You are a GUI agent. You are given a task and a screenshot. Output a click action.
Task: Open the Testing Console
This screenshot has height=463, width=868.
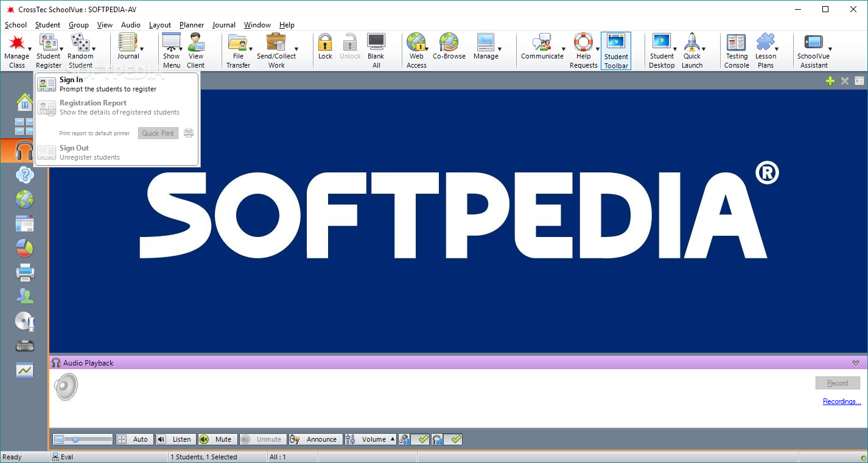(x=737, y=50)
